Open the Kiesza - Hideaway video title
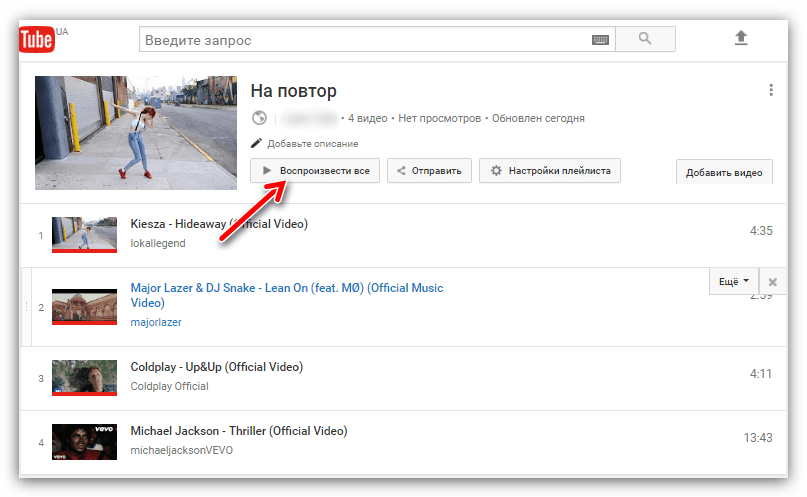Screen dimensions: 807x497 (219, 224)
